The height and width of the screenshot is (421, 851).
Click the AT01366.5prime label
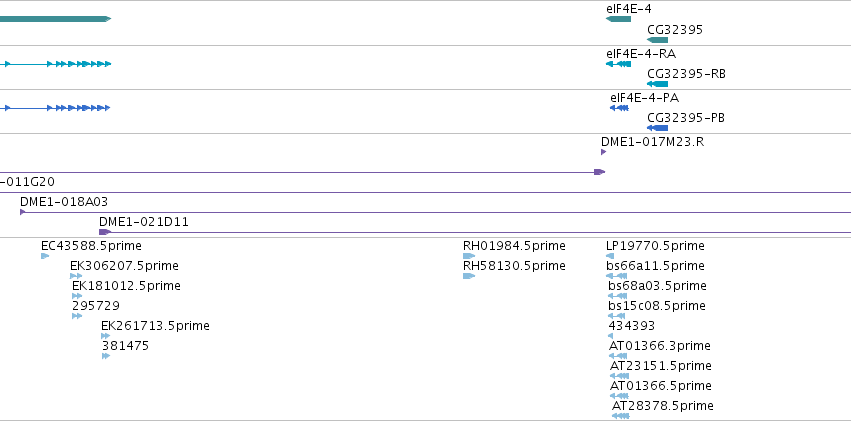pos(661,386)
